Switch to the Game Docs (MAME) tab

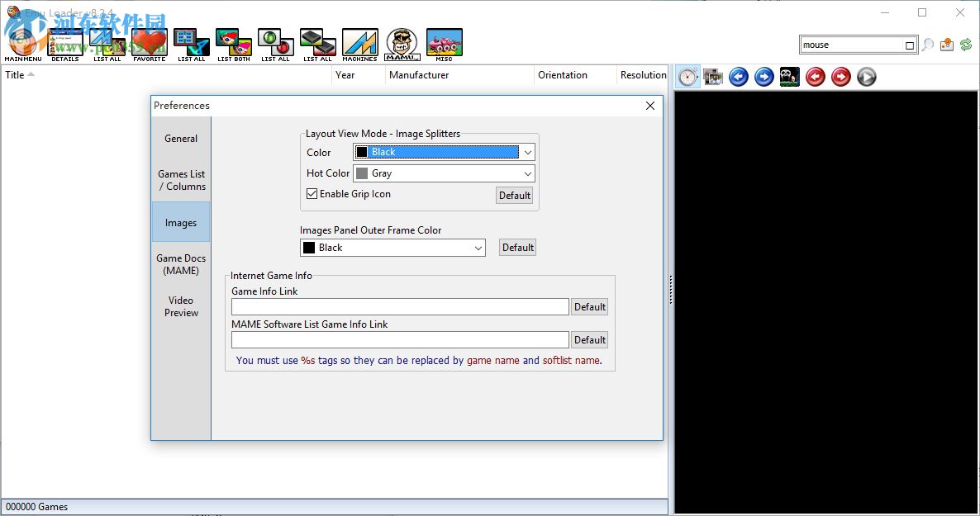tap(181, 264)
